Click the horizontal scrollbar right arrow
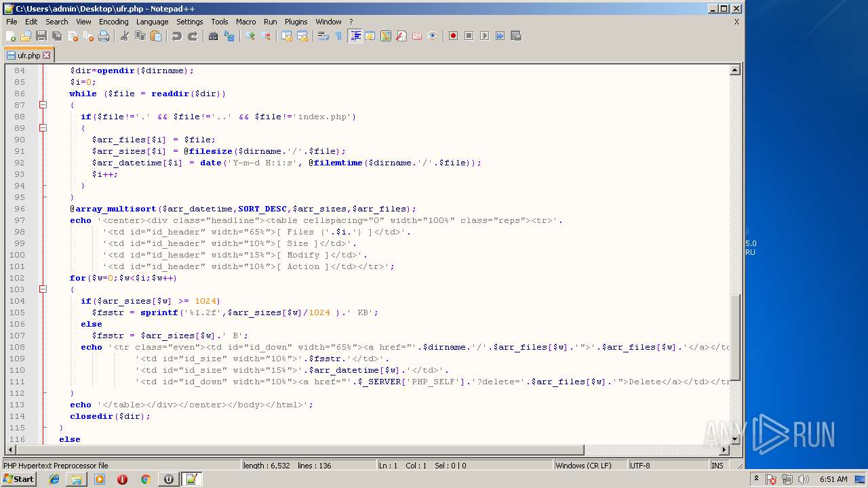This screenshot has height=488, width=868. click(x=724, y=450)
